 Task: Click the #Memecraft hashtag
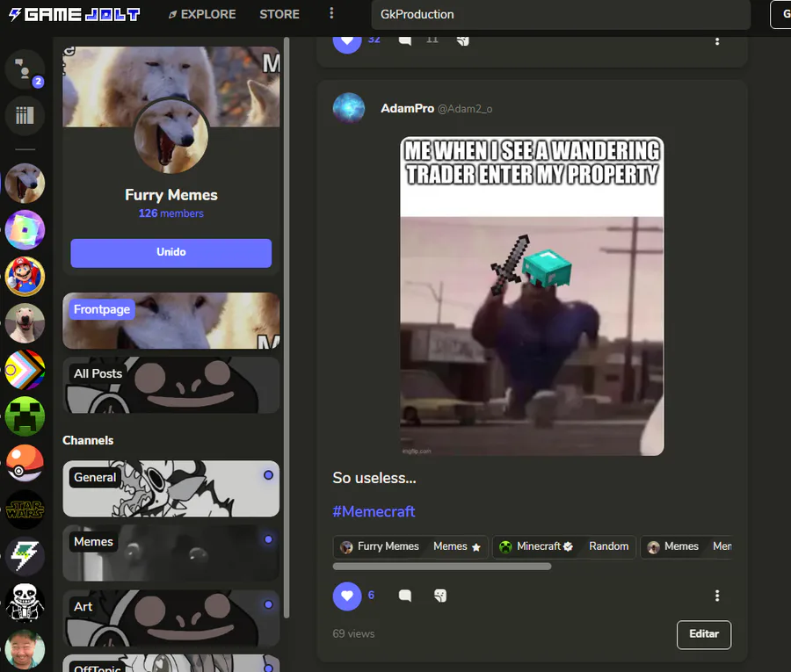[x=374, y=512]
